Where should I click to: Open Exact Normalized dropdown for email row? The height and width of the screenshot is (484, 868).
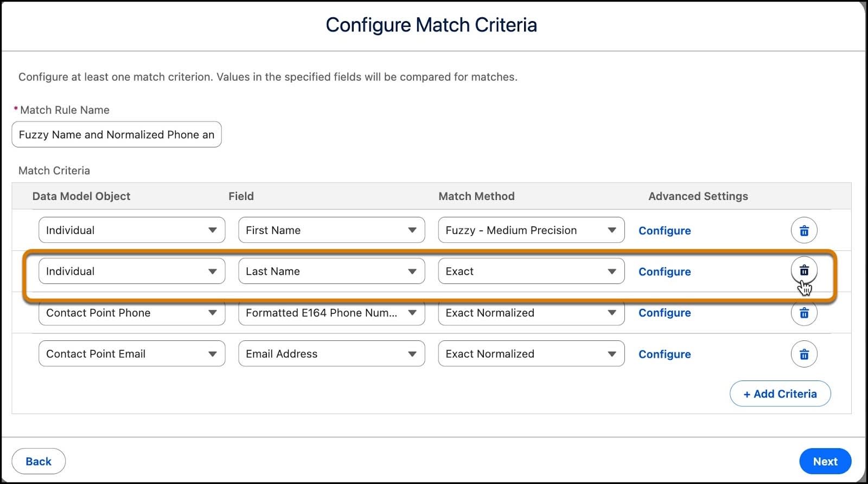(531, 354)
